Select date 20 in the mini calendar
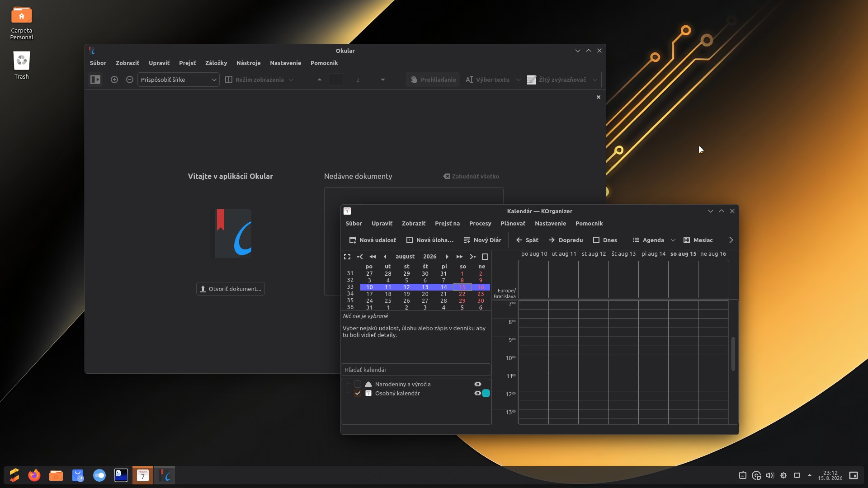 pos(425,294)
